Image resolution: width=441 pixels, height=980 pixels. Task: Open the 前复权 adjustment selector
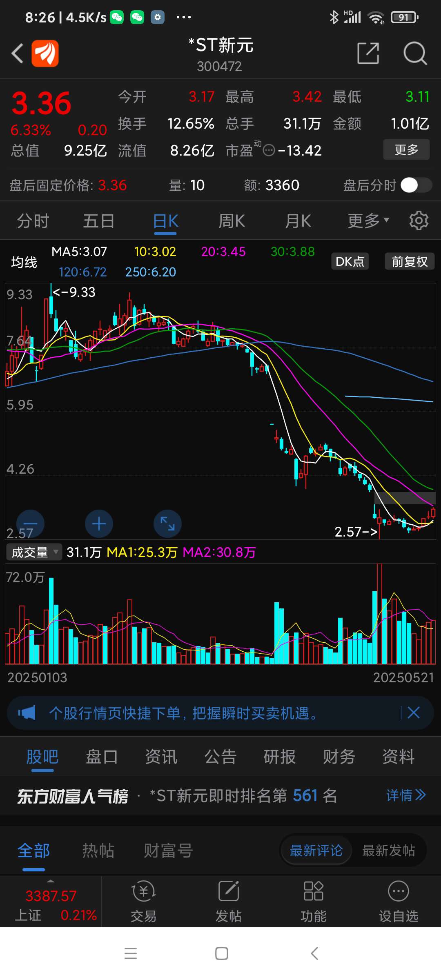pyautogui.click(x=410, y=261)
